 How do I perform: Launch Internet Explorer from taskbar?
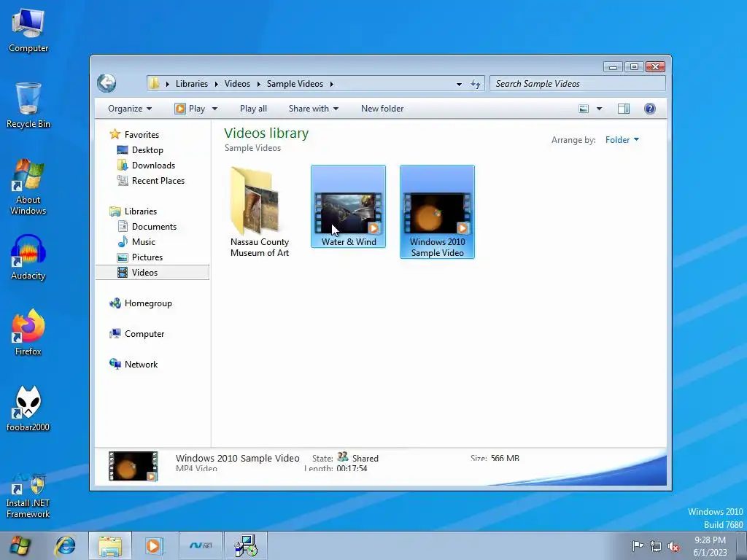65,545
